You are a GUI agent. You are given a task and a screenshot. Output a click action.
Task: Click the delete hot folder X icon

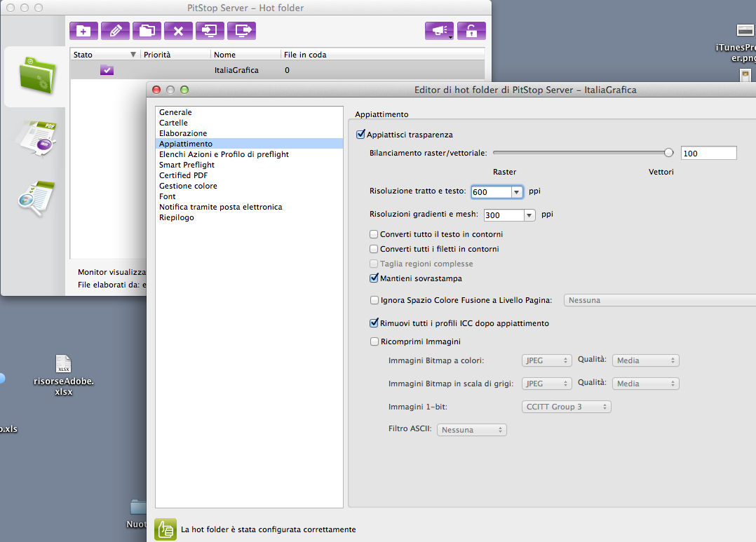pyautogui.click(x=178, y=31)
